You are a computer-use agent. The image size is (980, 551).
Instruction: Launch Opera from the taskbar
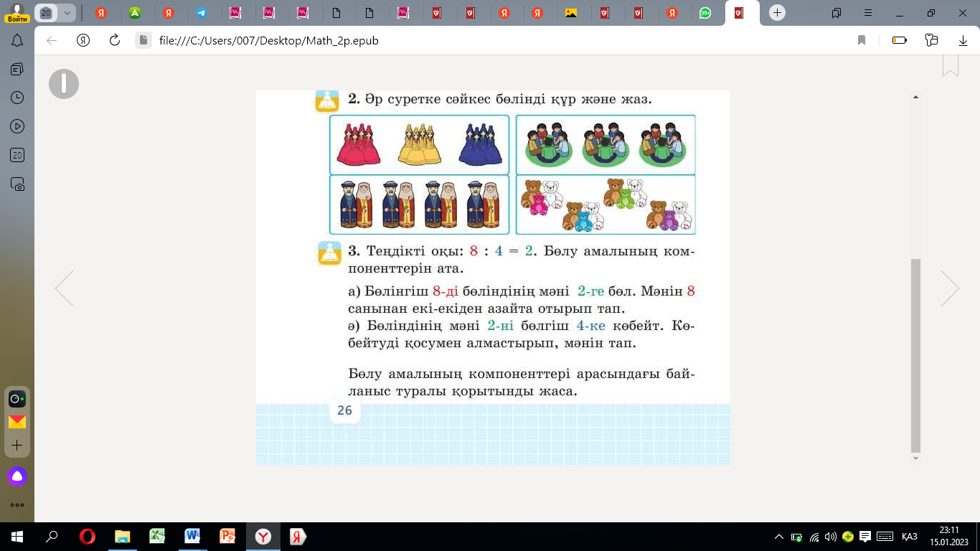click(88, 537)
